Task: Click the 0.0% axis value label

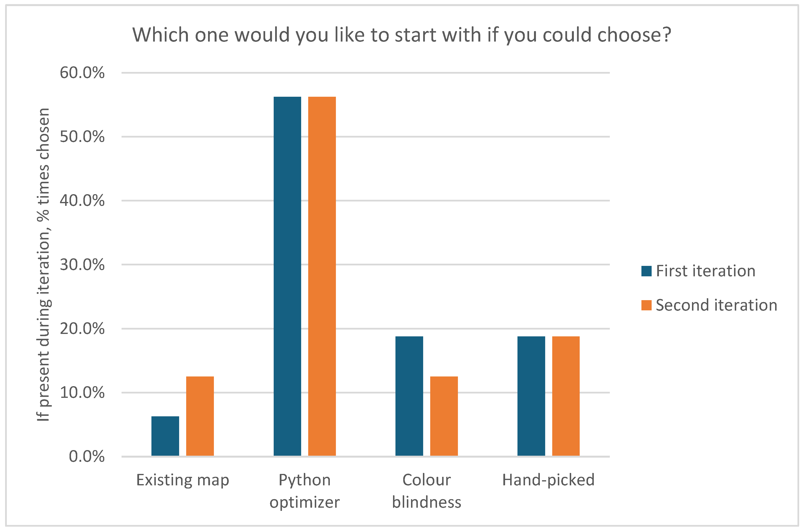Action: (x=87, y=457)
